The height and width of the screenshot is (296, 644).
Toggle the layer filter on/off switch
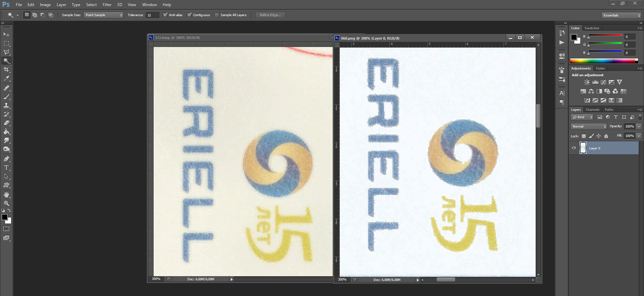coord(639,117)
